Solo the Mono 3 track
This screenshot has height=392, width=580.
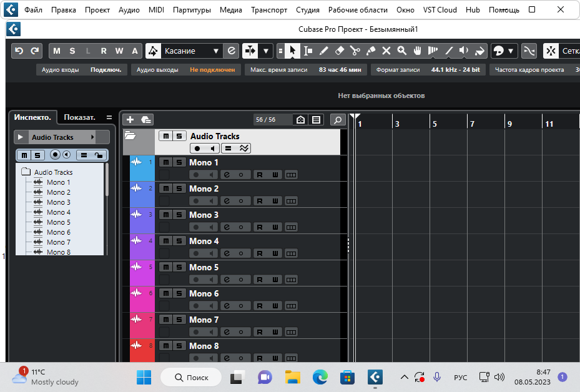(x=179, y=215)
